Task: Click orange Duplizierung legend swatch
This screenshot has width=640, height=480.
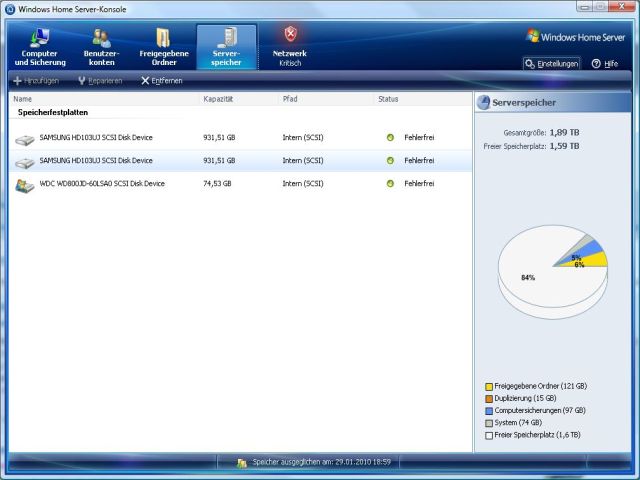Action: [x=489, y=398]
